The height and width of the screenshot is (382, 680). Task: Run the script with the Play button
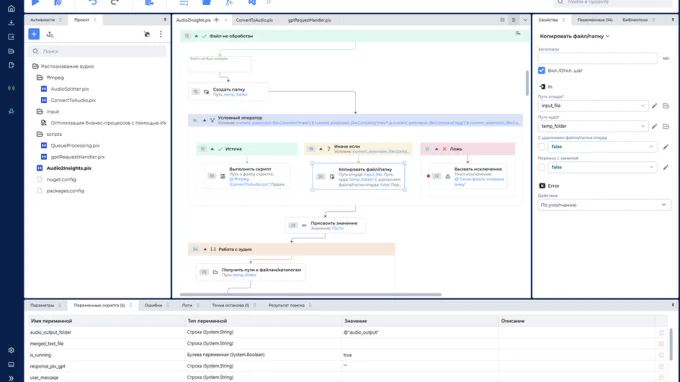(x=36, y=2)
